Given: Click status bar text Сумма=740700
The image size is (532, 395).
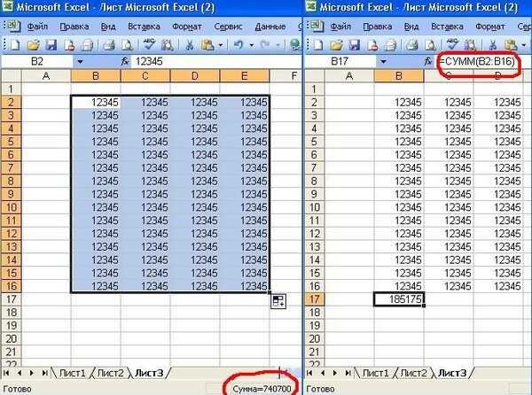Looking at the screenshot, I should pos(262,389).
